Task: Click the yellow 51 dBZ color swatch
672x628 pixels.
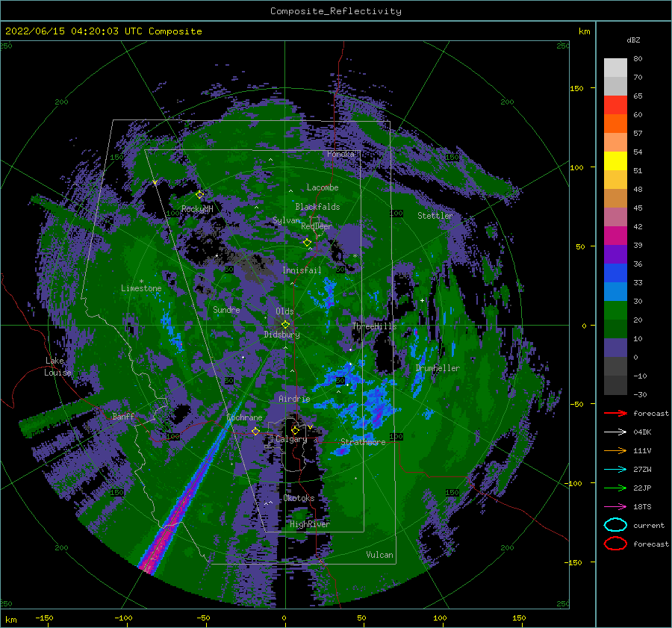Action: (x=615, y=161)
